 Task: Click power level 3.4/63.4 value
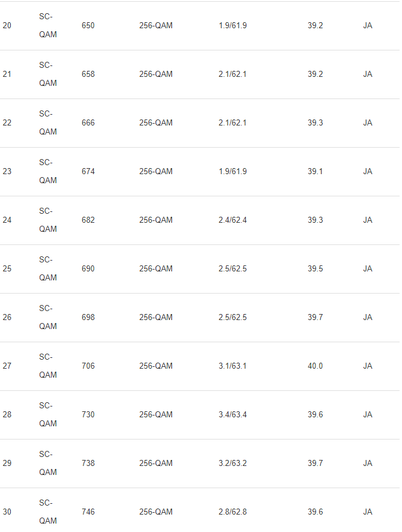(233, 414)
